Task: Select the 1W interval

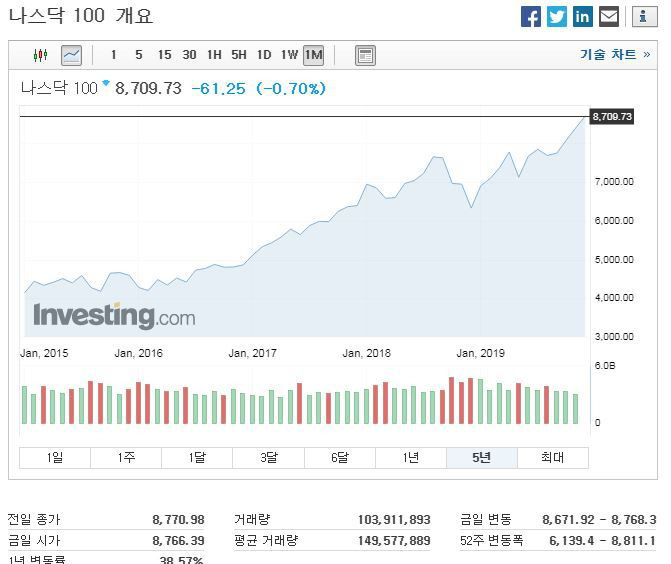Action: tap(289, 55)
